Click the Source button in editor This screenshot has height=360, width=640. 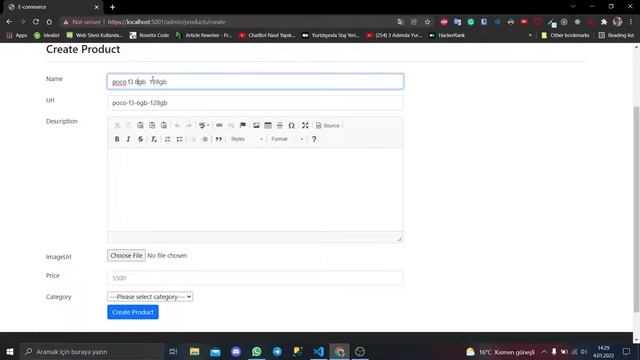point(328,125)
